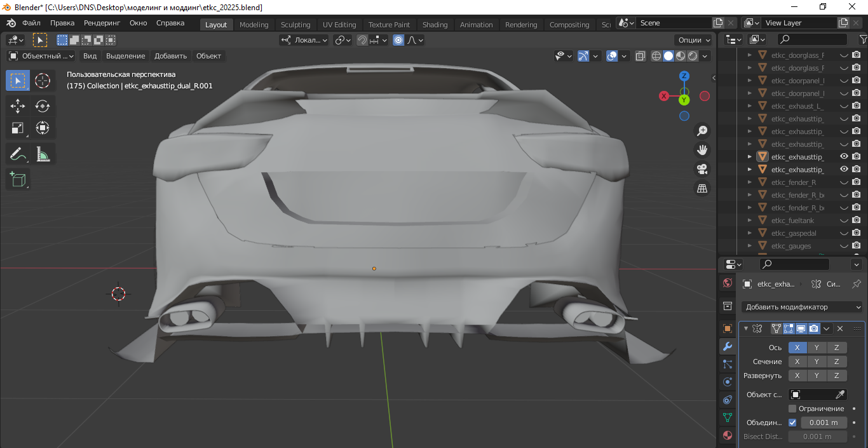Enable the Ограничение checkbox

pyautogui.click(x=792, y=409)
